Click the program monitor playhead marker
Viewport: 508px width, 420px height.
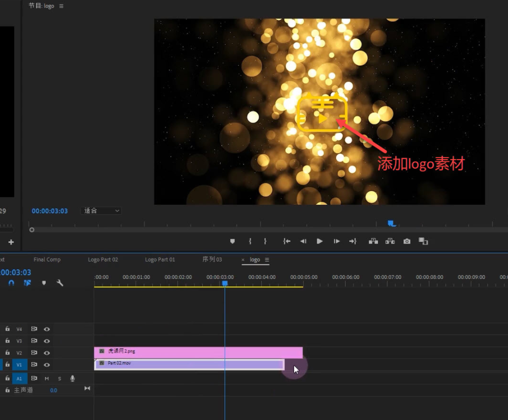pos(391,224)
